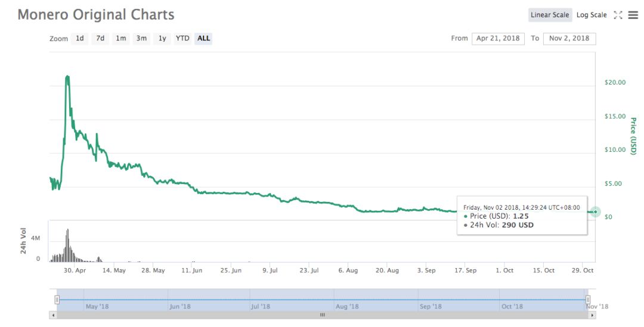Click the $15.00 axis label

(x=615, y=117)
